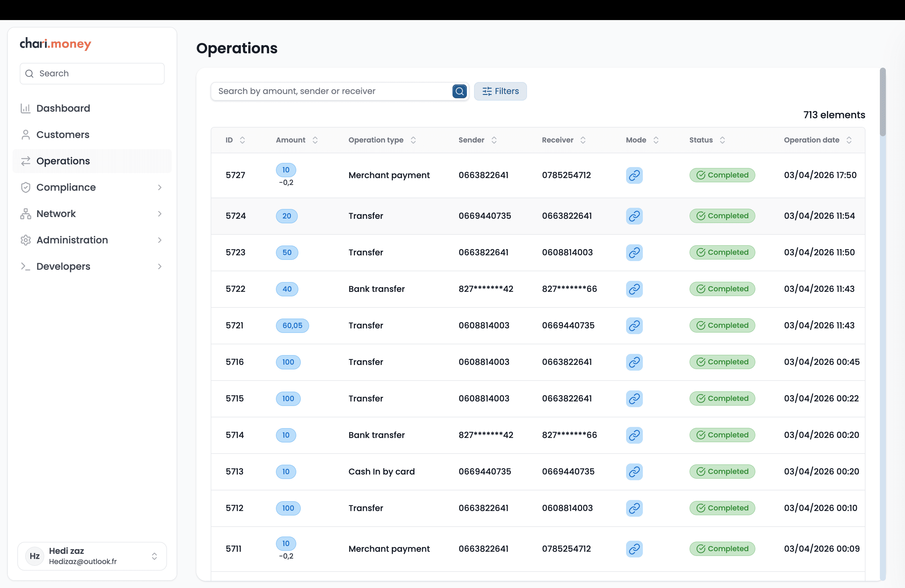Click the Network hierarchy icon
905x588 pixels.
point(25,214)
